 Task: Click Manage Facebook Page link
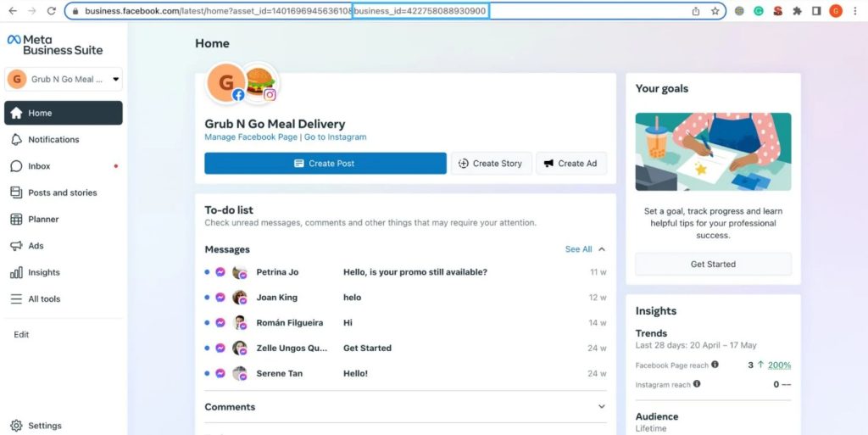click(251, 137)
